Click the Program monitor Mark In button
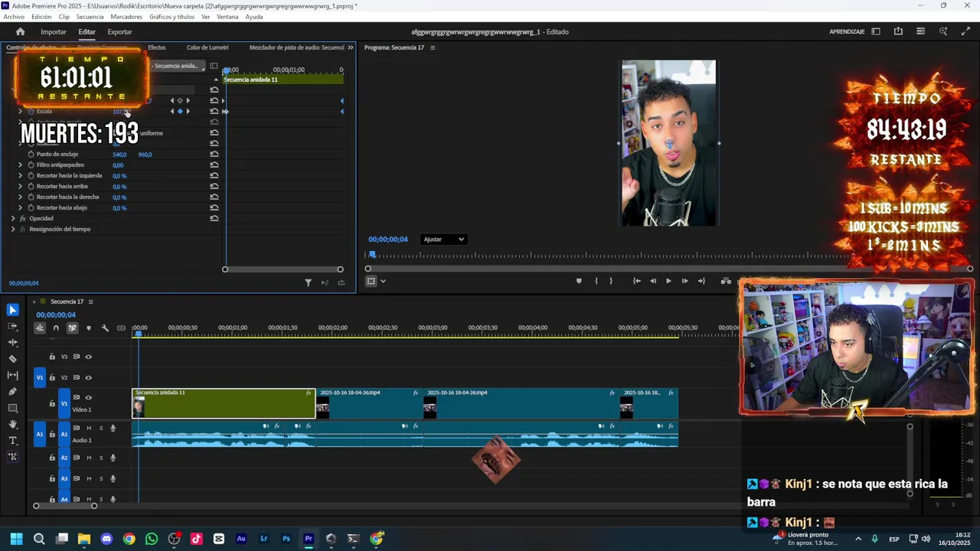Screen dimensions: 980x551 click(596, 281)
